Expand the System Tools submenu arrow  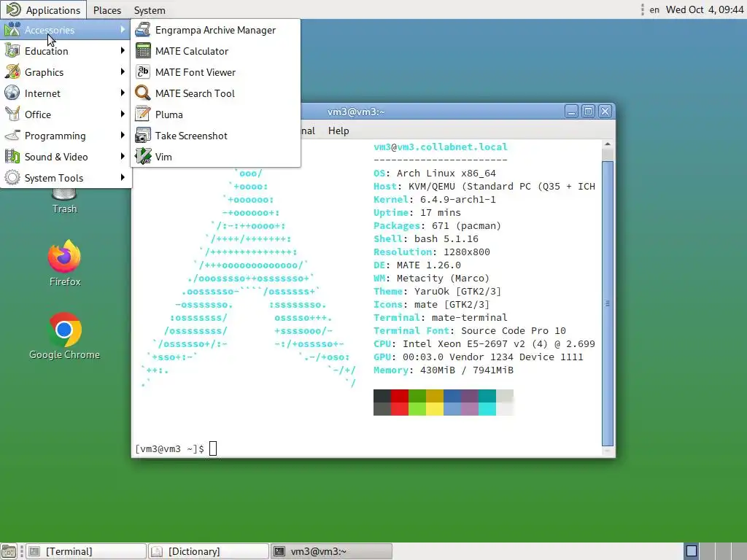click(123, 177)
